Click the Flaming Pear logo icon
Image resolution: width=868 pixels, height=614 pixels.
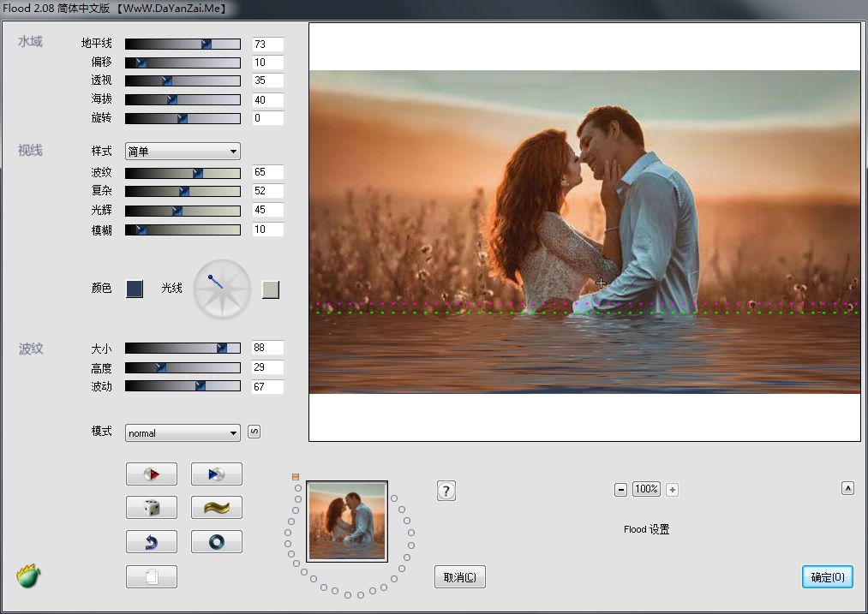click(x=29, y=576)
